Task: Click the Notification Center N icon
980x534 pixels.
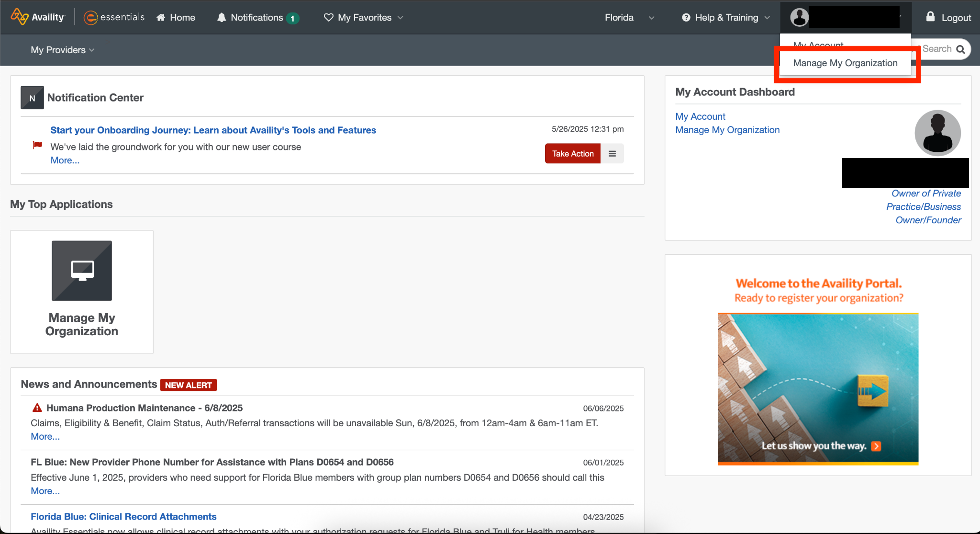Action: 32,98
